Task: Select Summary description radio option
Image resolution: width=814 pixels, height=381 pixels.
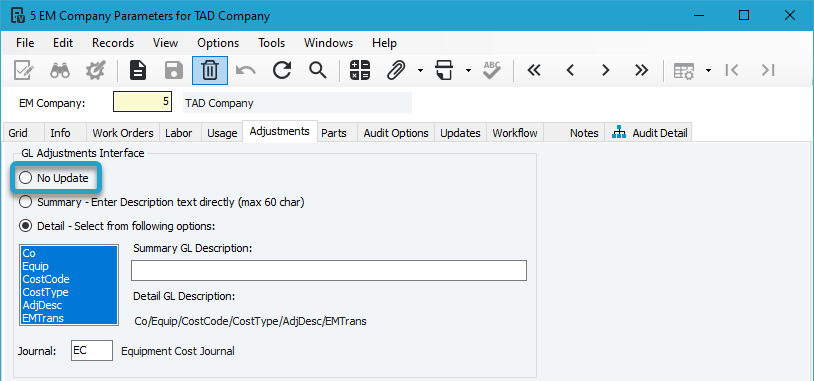Action: pyautogui.click(x=25, y=202)
